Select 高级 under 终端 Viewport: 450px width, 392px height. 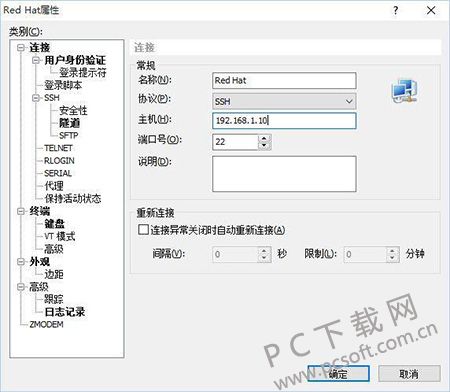pos(54,249)
